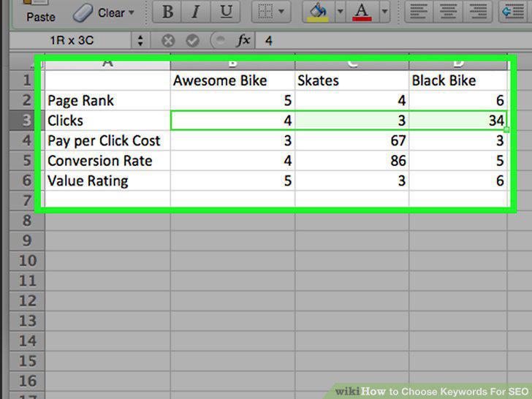Decrease indent with the toolbar icon

(513, 12)
